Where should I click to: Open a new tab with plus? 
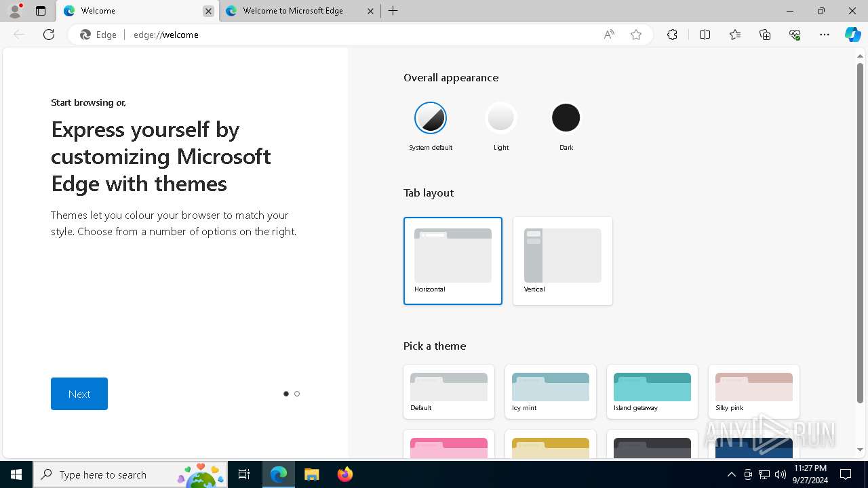click(x=393, y=11)
